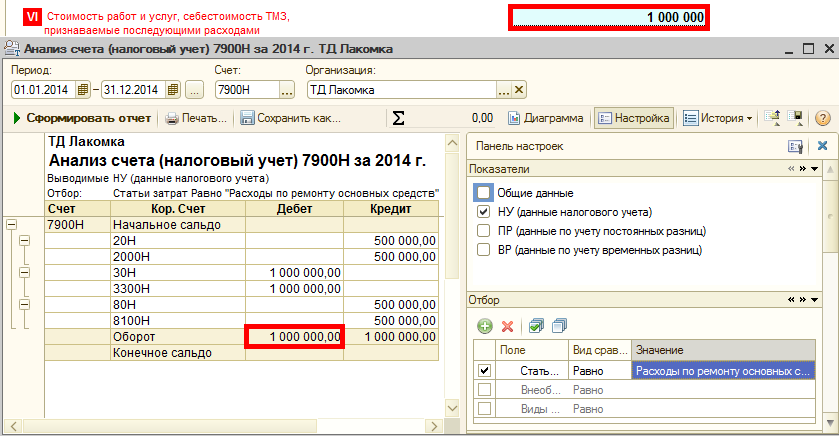Open the История dropdown menu

tap(718, 118)
